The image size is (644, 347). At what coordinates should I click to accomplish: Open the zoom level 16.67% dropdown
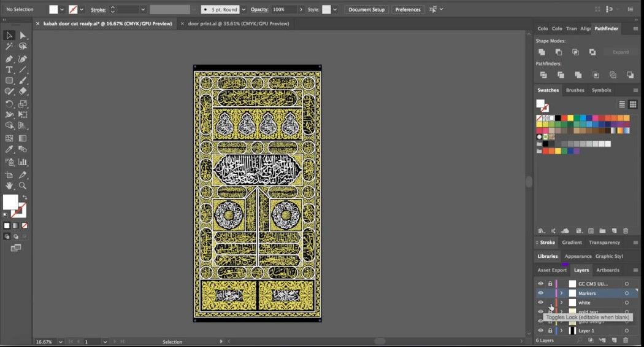[60, 341]
